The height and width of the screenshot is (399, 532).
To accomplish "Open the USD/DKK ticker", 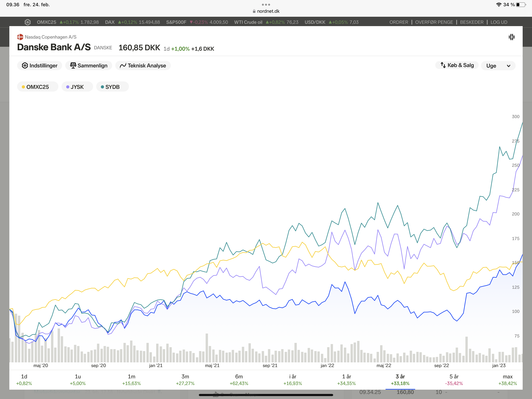I will (332, 22).
